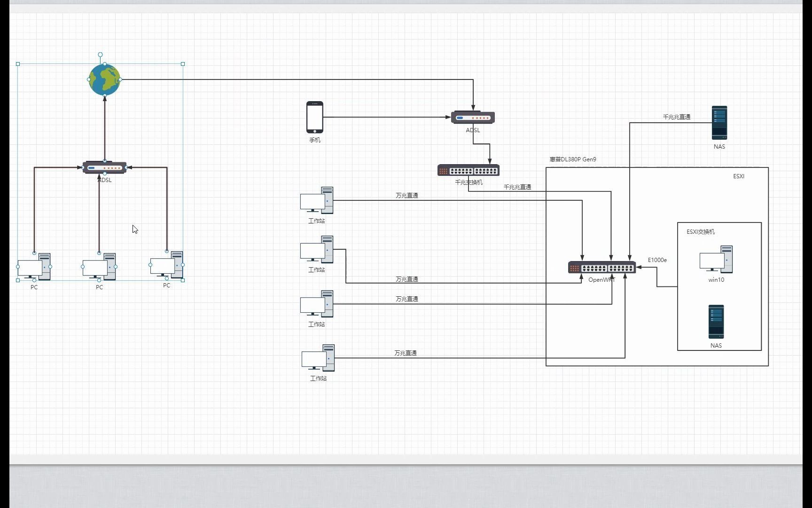Viewport: 812px width, 508px height.
Task: Select the 手机 phone icon
Action: [315, 117]
